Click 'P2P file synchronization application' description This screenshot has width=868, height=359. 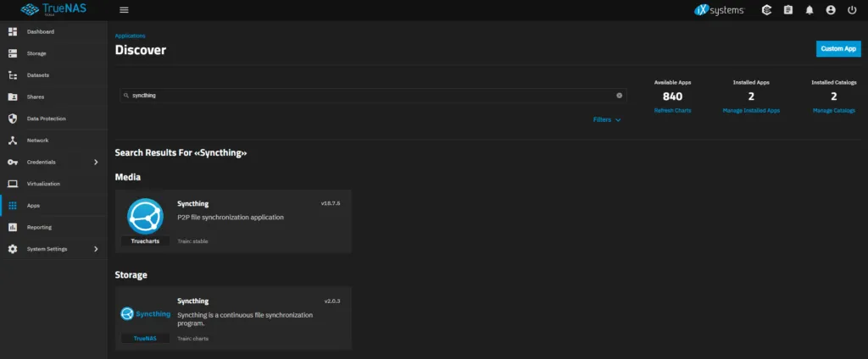(x=231, y=218)
